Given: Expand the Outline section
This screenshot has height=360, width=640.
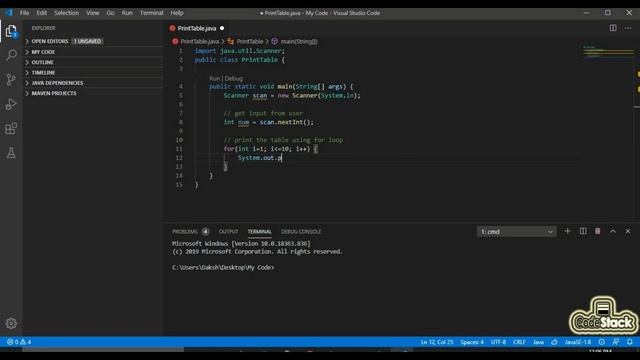Looking at the screenshot, I should click(93, 62).
